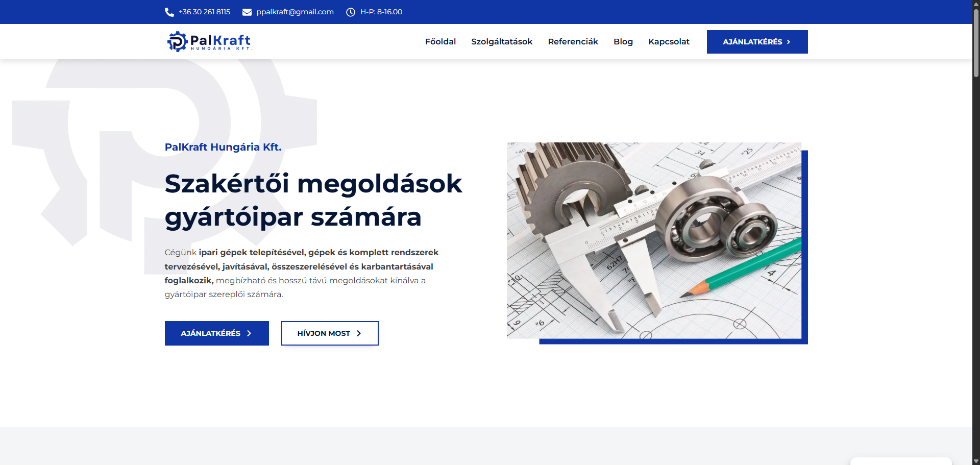Call the number +36 30 261 8115
The image size is (980, 465).
(204, 12)
